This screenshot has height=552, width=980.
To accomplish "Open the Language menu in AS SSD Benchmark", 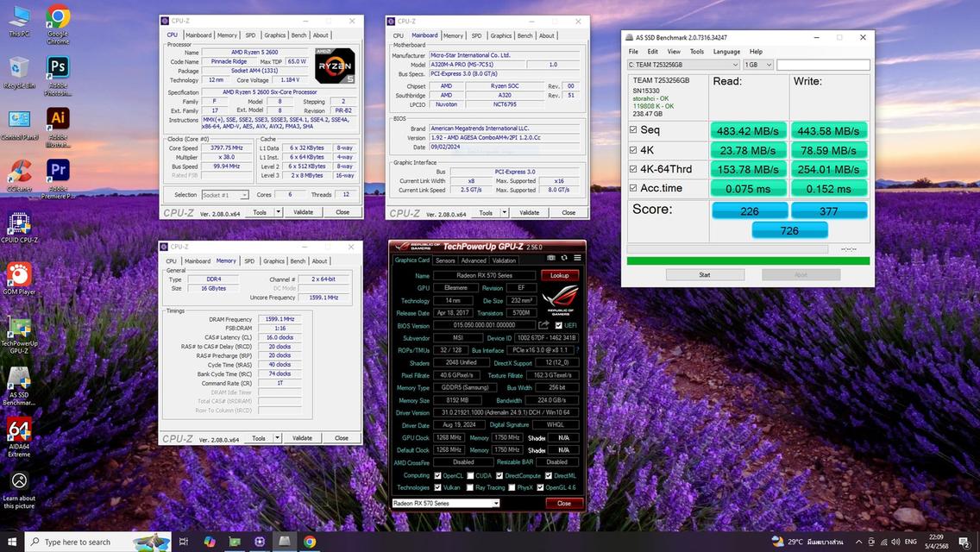I will click(726, 51).
